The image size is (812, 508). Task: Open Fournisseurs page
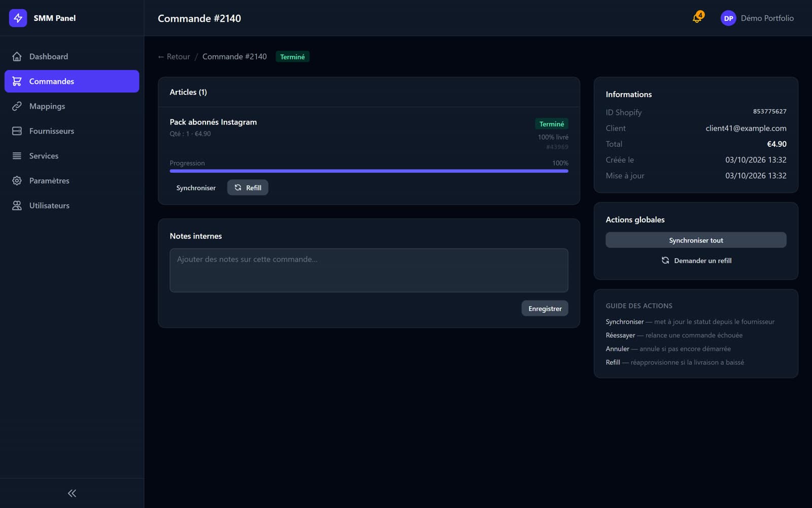(72, 131)
